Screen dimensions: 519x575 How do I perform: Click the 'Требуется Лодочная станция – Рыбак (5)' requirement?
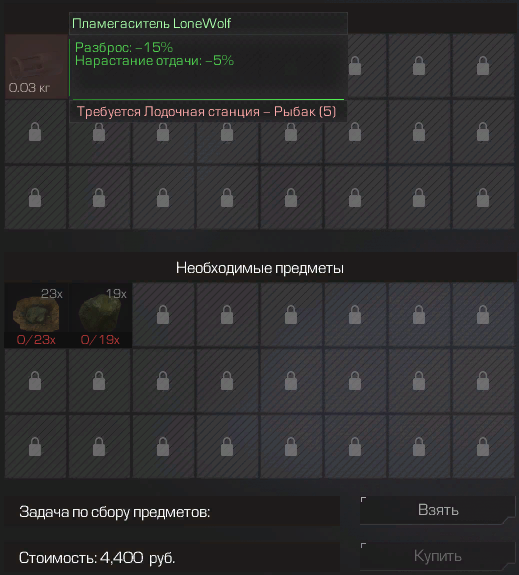coord(206,111)
